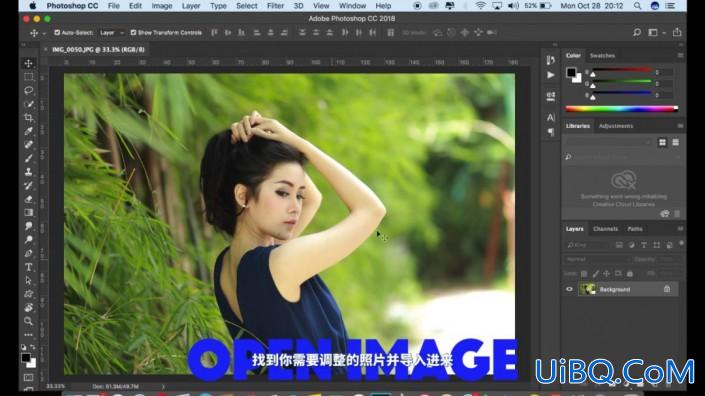Click the search icon in options bar
The image size is (705, 396).
(x=637, y=32)
